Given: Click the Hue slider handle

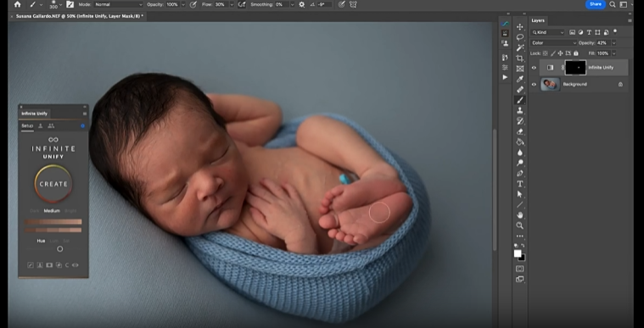Looking at the screenshot, I should click(x=60, y=249).
